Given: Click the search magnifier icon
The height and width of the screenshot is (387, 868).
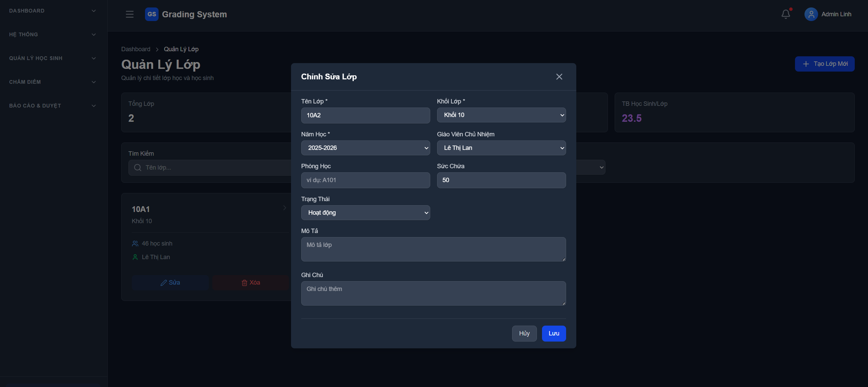Looking at the screenshot, I should click(x=138, y=168).
